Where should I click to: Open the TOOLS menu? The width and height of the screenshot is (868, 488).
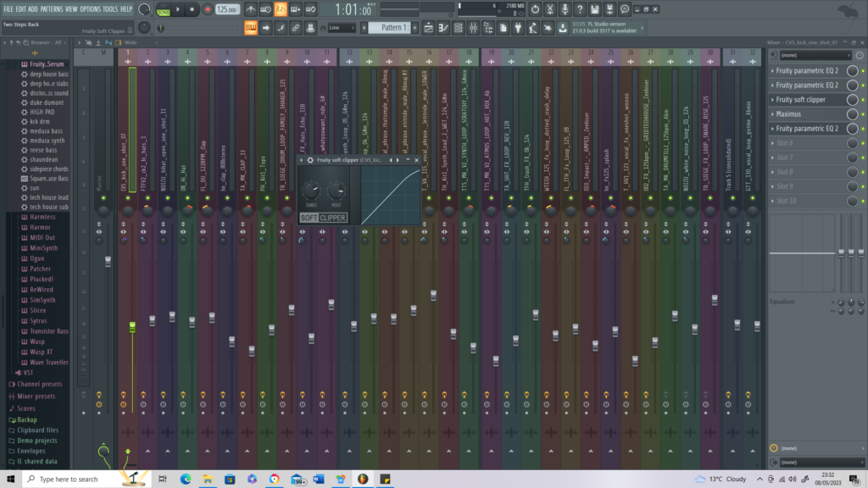point(110,9)
